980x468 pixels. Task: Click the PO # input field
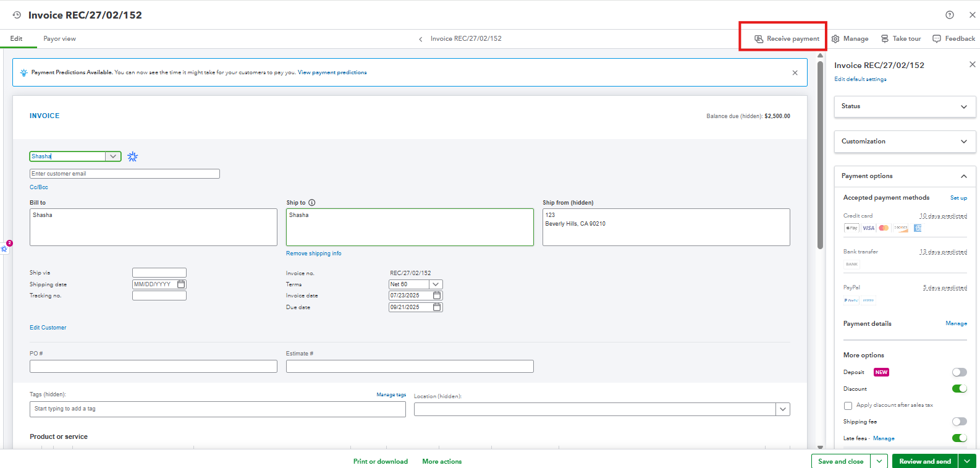153,366
